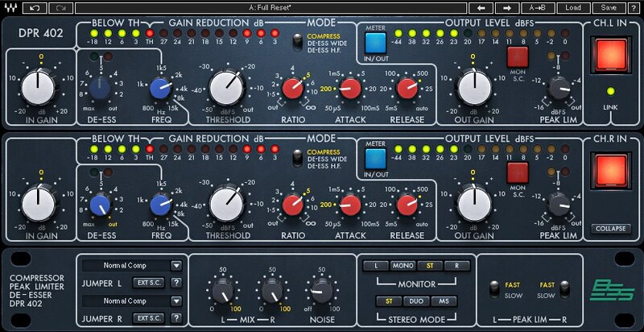Click lower channel FREQ blue knob

coord(160,205)
